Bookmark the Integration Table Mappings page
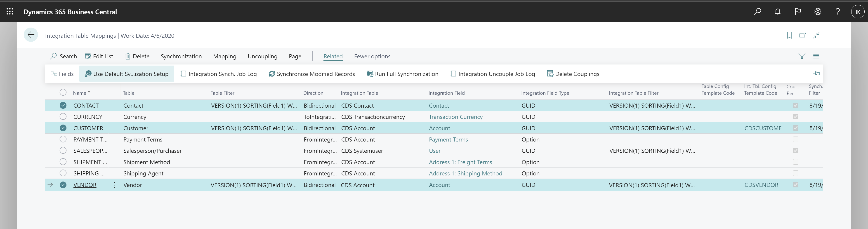Viewport: 868px width, 229px height. point(789,35)
